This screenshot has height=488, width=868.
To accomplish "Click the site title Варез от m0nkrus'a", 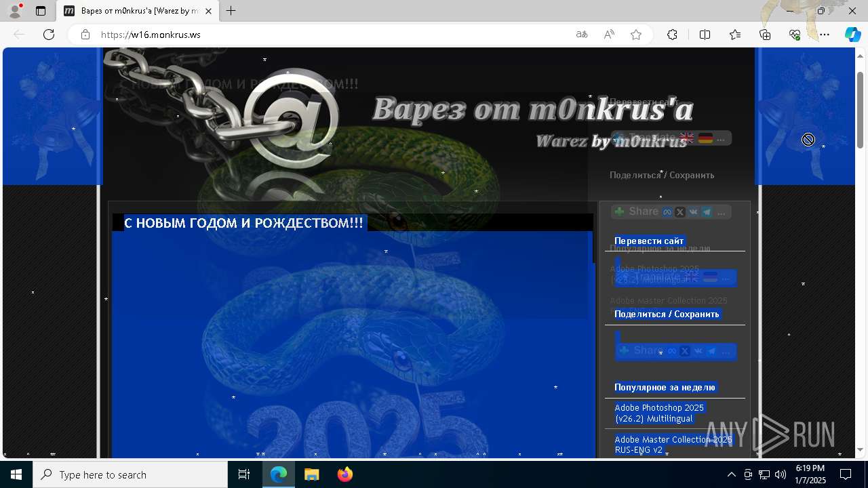I will pyautogui.click(x=532, y=108).
